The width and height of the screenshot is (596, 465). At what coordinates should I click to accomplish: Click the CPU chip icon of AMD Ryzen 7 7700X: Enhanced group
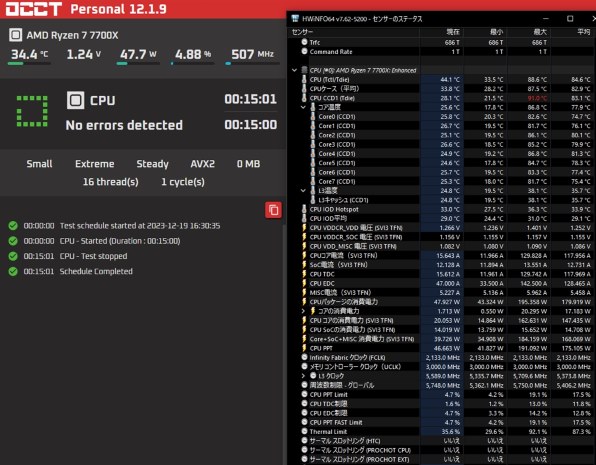(x=304, y=70)
